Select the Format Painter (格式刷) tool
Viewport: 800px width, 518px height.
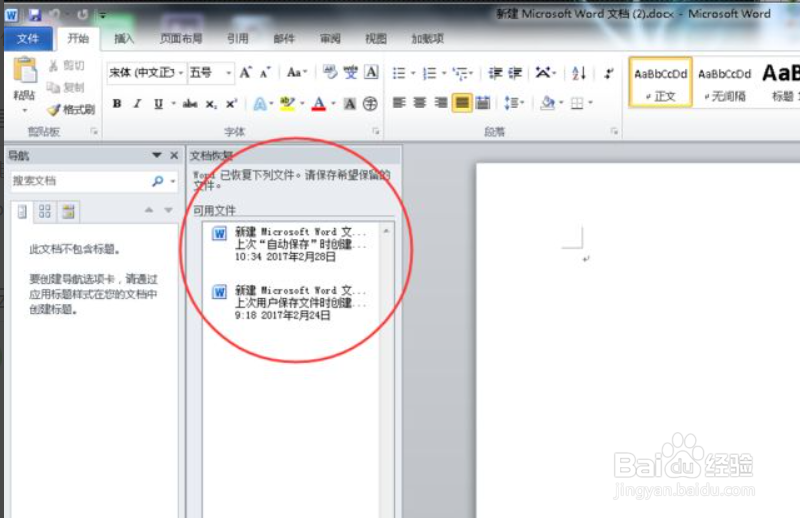tap(71, 109)
